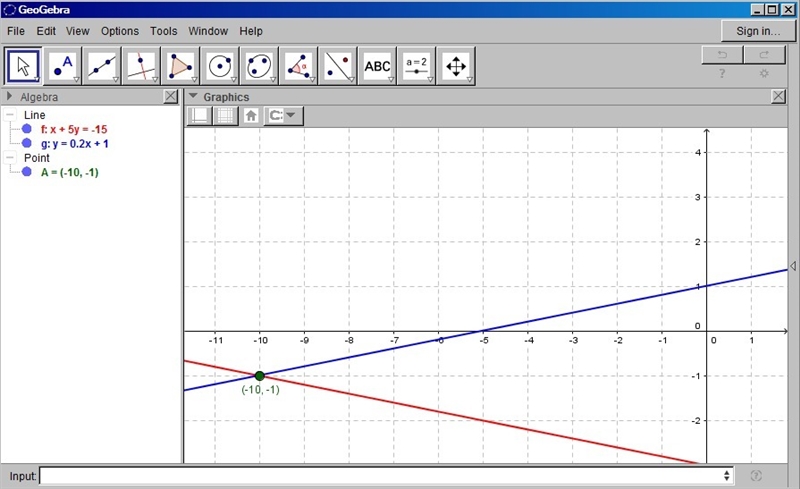Pick the Angle measurement tool
Image resolution: width=800 pixels, height=489 pixels.
click(298, 66)
